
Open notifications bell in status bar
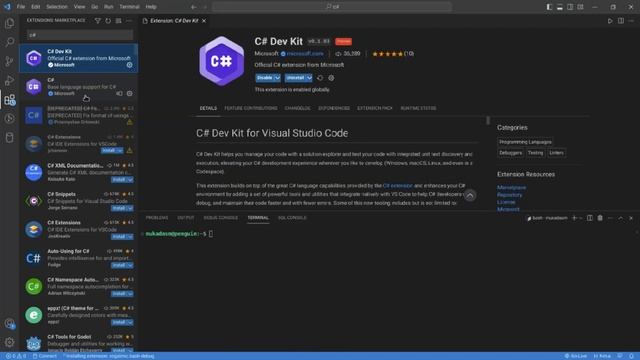(x=631, y=356)
